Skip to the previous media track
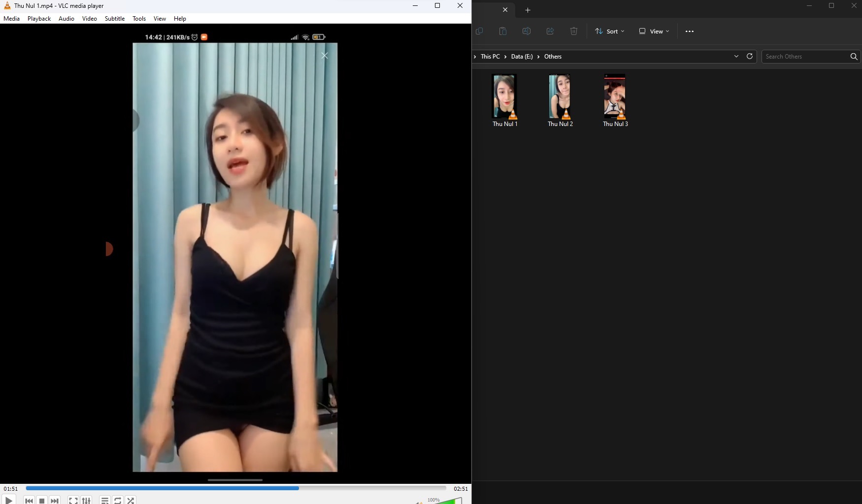The width and height of the screenshot is (862, 504). coord(29,501)
